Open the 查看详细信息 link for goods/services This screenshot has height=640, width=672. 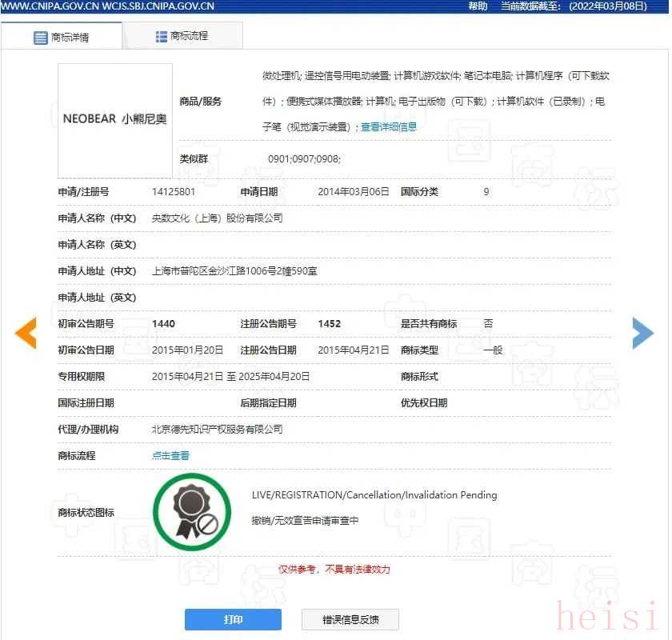click(x=389, y=126)
